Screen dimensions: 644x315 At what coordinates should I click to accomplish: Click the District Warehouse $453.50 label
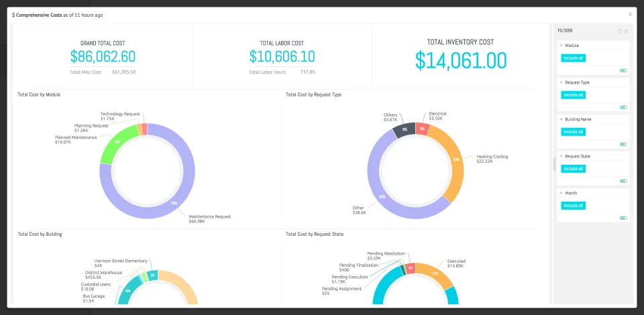(x=103, y=275)
